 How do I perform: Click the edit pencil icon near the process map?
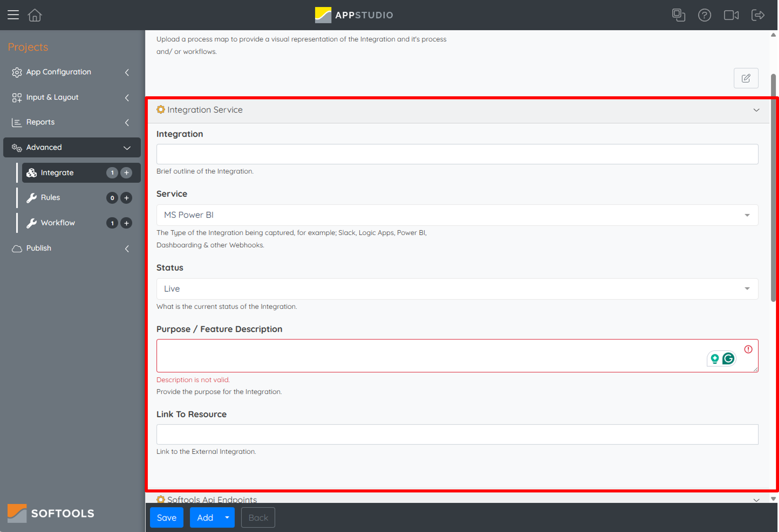click(746, 78)
